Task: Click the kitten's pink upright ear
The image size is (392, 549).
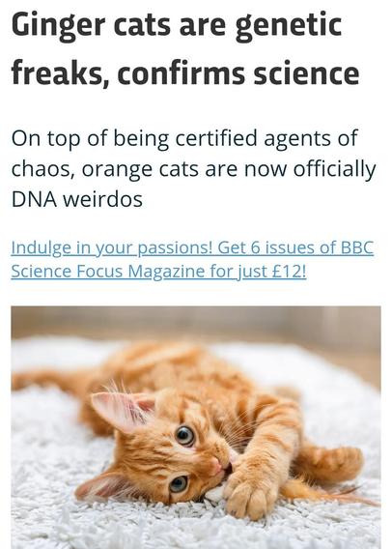Action: click(123, 411)
